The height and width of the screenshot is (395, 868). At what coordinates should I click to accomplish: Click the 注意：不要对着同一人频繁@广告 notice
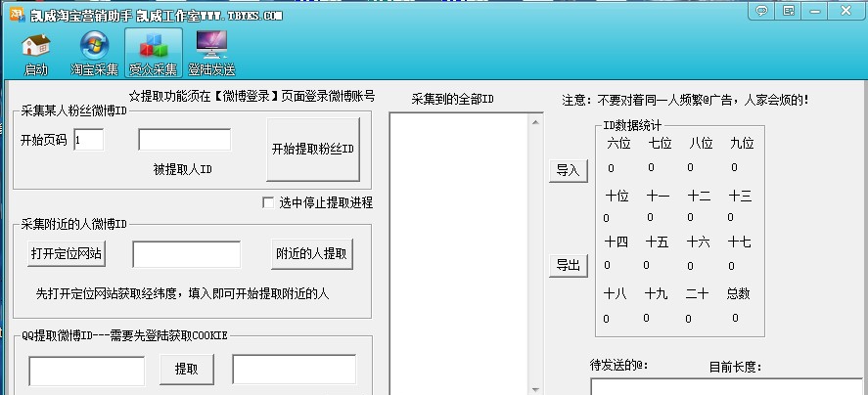coord(685,100)
